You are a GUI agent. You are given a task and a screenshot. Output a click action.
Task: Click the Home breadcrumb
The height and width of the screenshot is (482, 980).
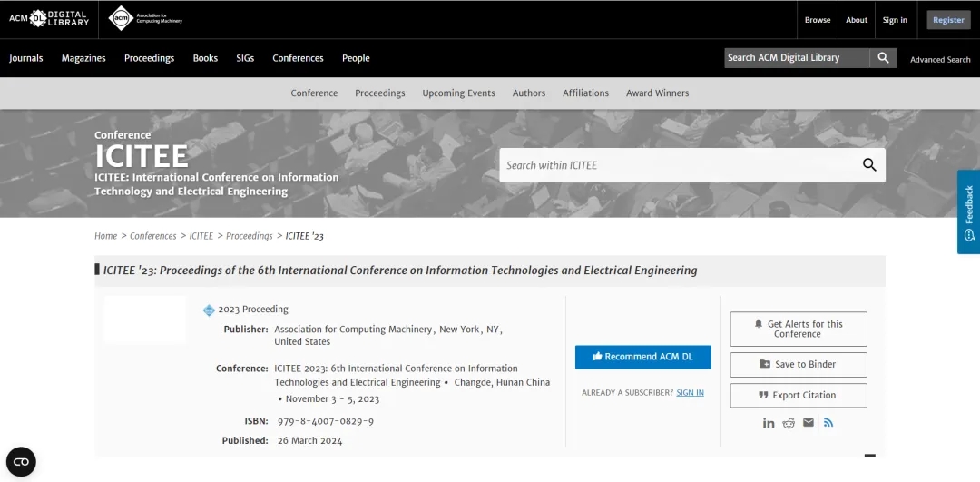[105, 236]
